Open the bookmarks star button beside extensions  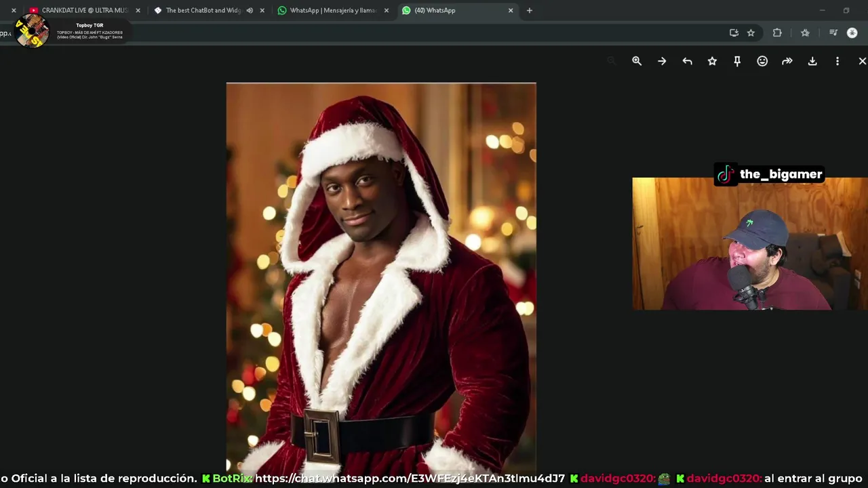tap(805, 33)
